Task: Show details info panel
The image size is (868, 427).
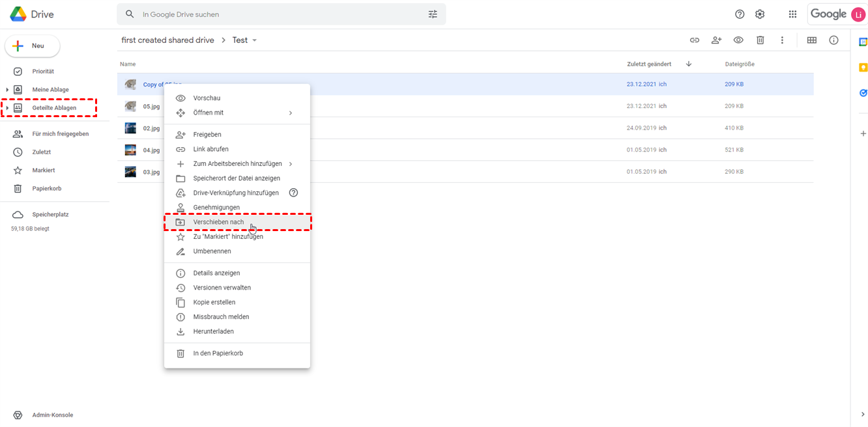Action: (833, 40)
